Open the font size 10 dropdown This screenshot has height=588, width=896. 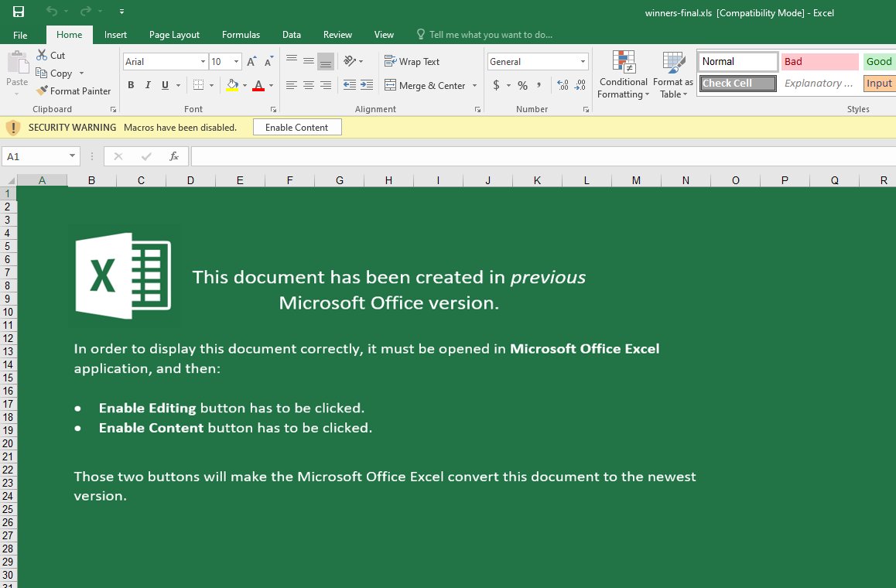click(x=236, y=62)
